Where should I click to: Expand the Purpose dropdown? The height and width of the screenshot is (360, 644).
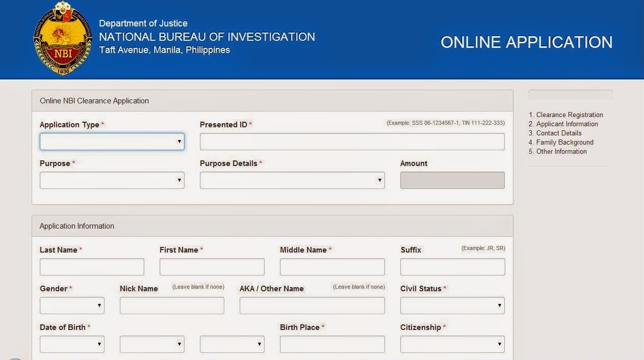point(112,180)
